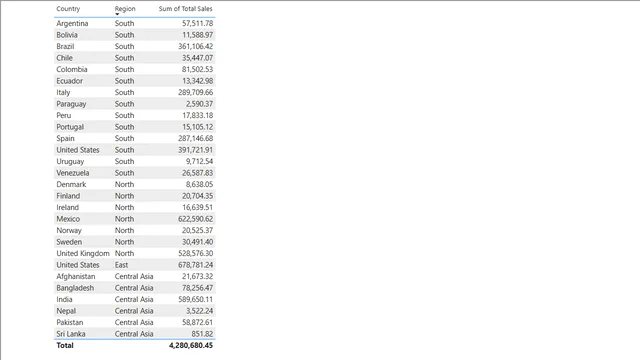Screen dimensions: 640x360
Task: Select the Spain cell
Action: [65, 138]
